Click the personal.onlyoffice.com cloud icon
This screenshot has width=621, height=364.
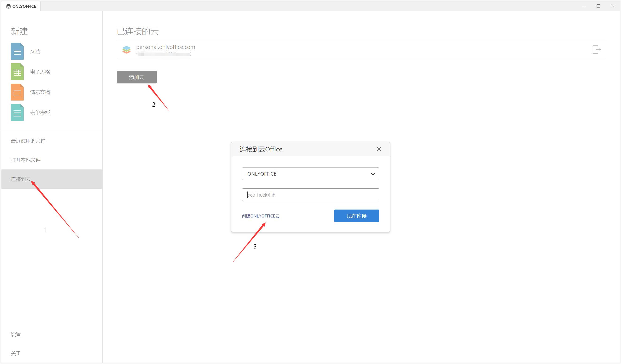(126, 50)
